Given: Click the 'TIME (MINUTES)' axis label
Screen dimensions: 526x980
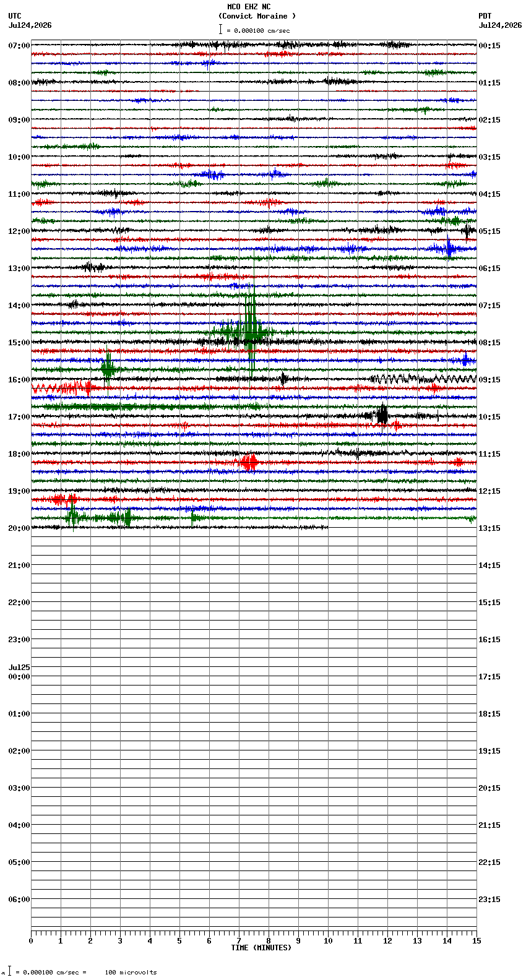Looking at the screenshot, I should (x=261, y=948).
